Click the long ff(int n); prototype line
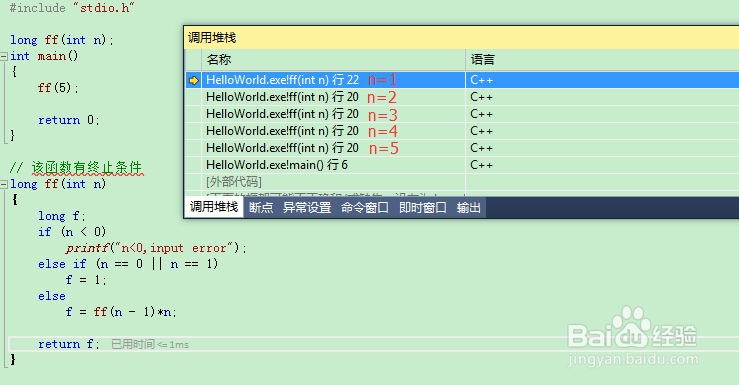Viewport: 739px width, 385px height. pos(62,40)
